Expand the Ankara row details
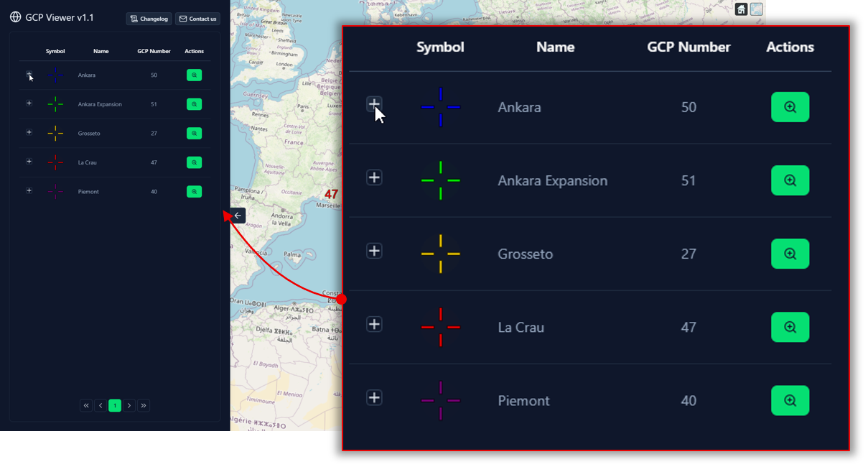 point(29,74)
